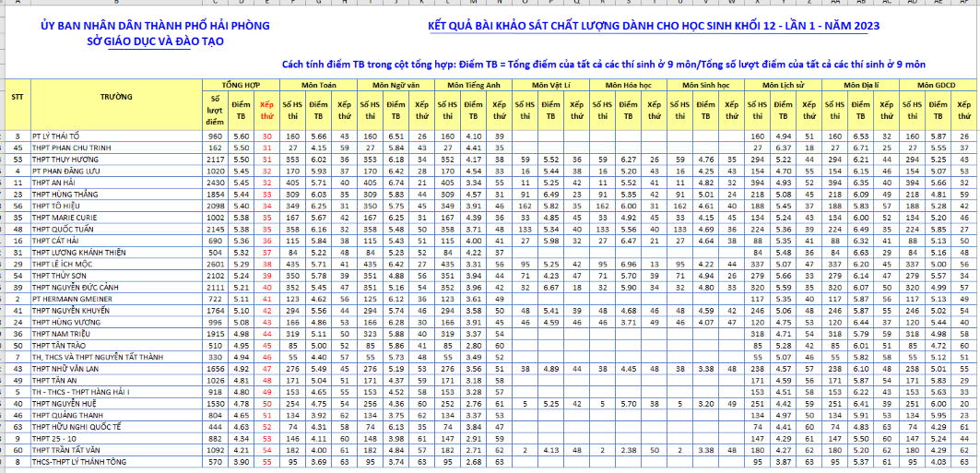Select the PT HERMANN GMEINER row name
This screenshot has height=473, width=980.
[x=75, y=299]
